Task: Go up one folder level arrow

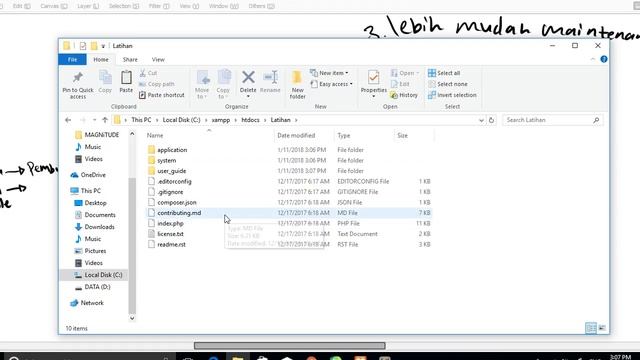Action: click(x=105, y=120)
